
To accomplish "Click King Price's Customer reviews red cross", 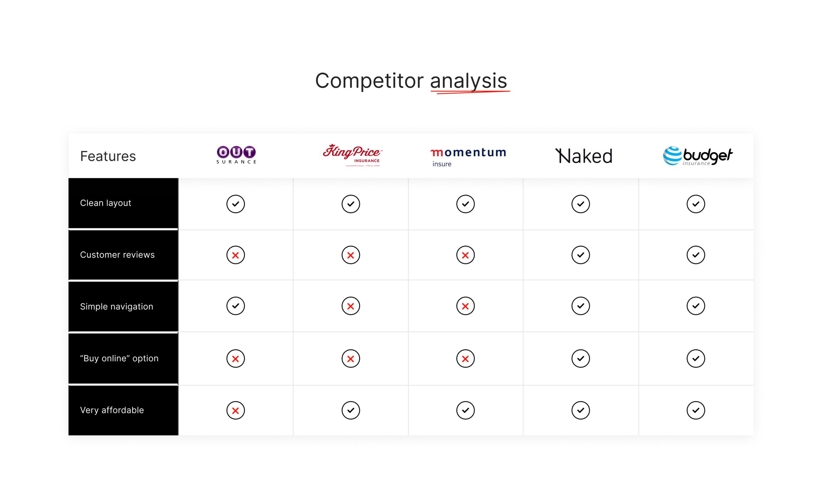I will click(351, 255).
